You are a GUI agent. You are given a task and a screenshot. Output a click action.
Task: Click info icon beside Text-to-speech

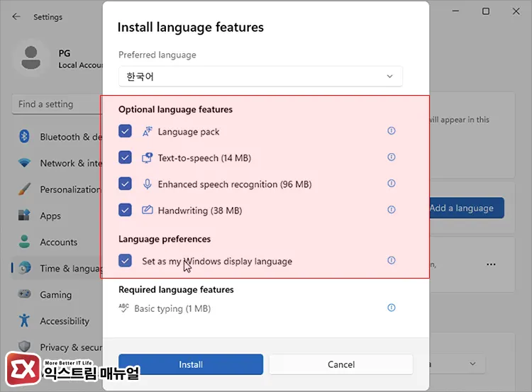[x=391, y=157]
